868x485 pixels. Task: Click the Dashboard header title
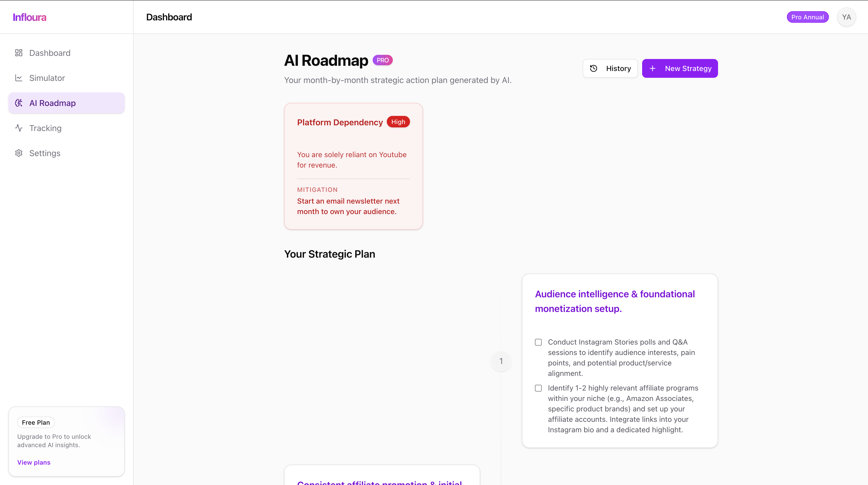(x=169, y=17)
